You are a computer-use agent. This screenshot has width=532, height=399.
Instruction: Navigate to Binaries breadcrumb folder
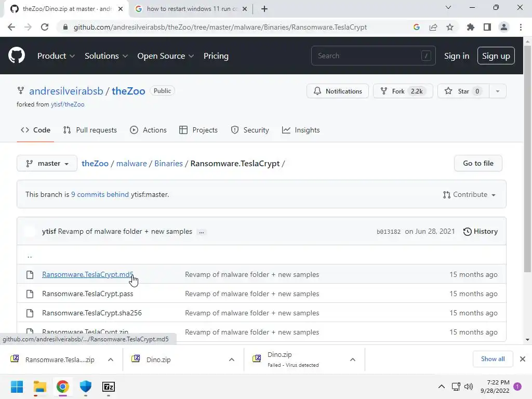(x=169, y=163)
